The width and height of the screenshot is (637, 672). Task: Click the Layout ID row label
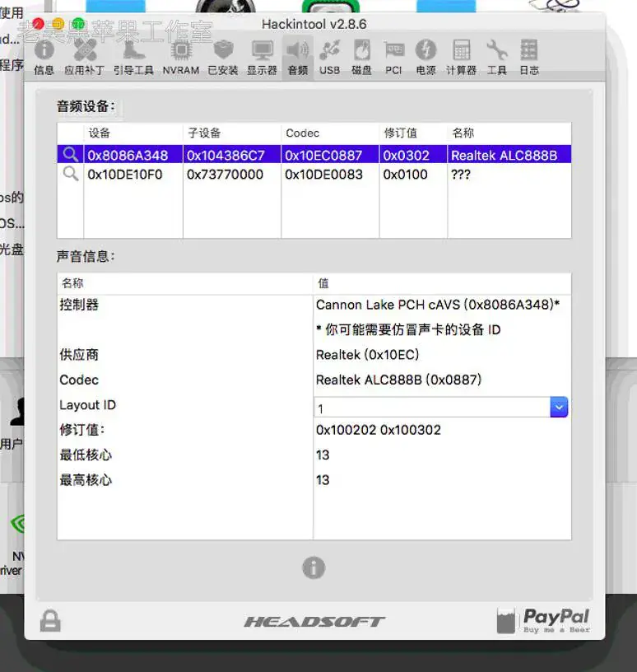pyautogui.click(x=88, y=405)
